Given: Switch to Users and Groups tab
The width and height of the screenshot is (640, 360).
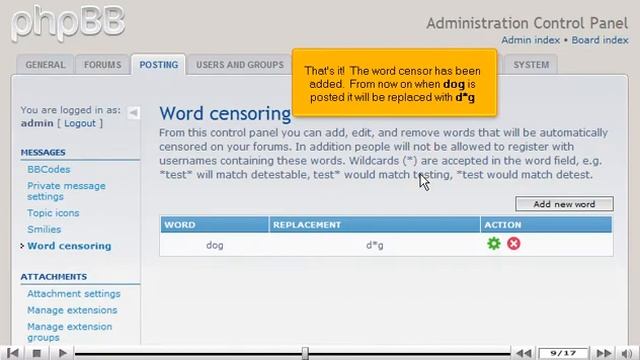Looking at the screenshot, I should click(240, 65).
